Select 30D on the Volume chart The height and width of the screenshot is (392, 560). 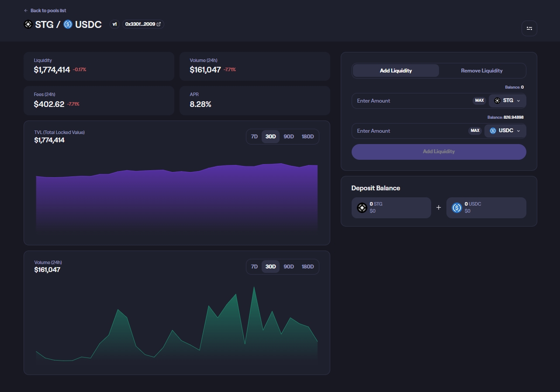270,267
